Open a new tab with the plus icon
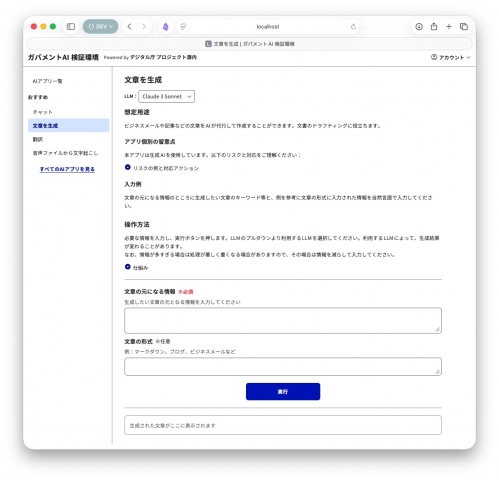This screenshot has width=499, height=480. click(449, 27)
